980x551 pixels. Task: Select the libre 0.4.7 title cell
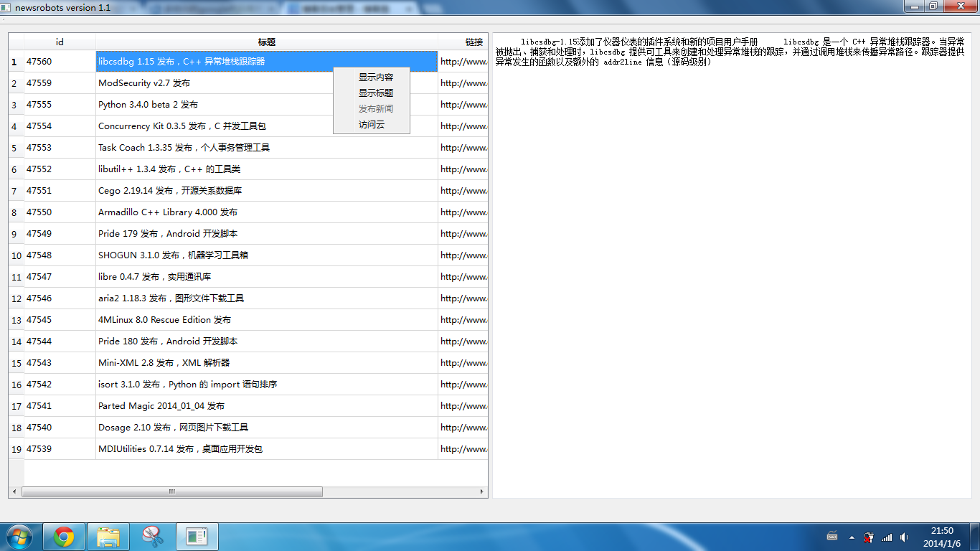[x=267, y=277]
